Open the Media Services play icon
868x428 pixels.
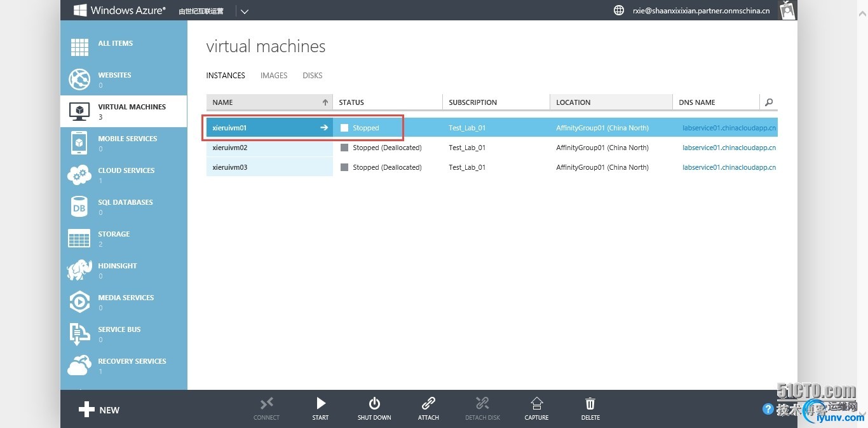79,302
